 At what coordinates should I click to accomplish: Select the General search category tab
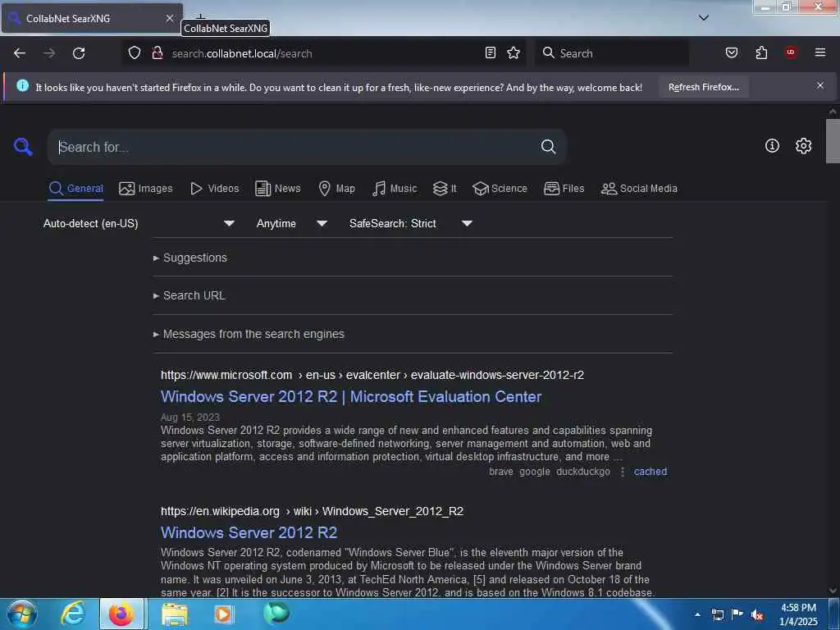[75, 189]
